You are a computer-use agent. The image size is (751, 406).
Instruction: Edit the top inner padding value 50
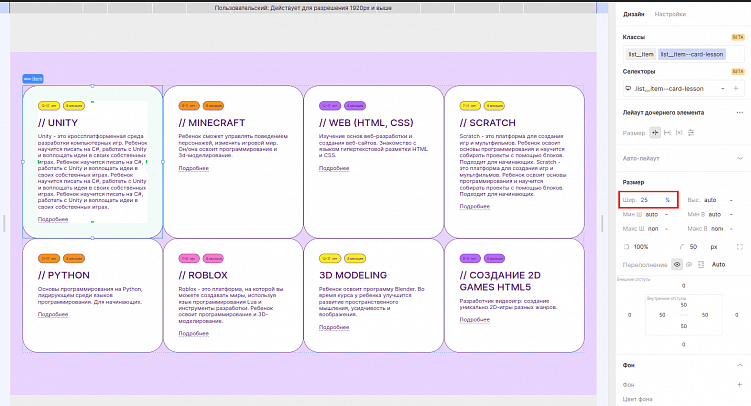tap(683, 305)
